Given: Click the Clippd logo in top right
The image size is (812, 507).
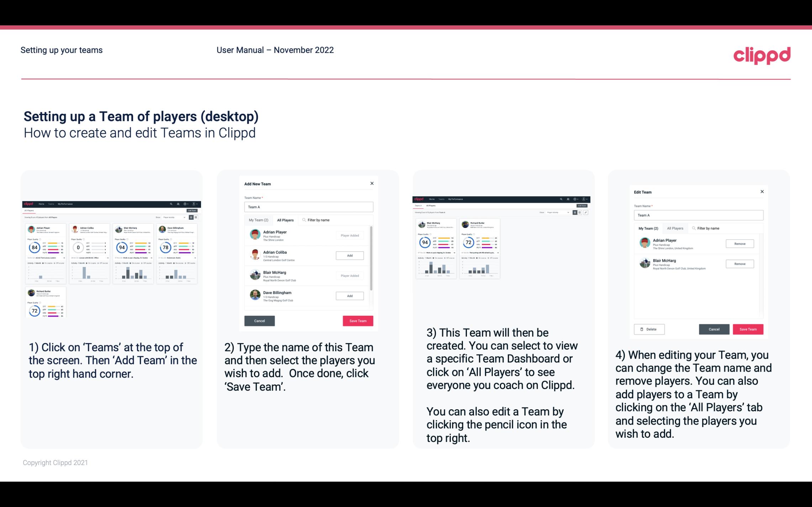Looking at the screenshot, I should (762, 55).
